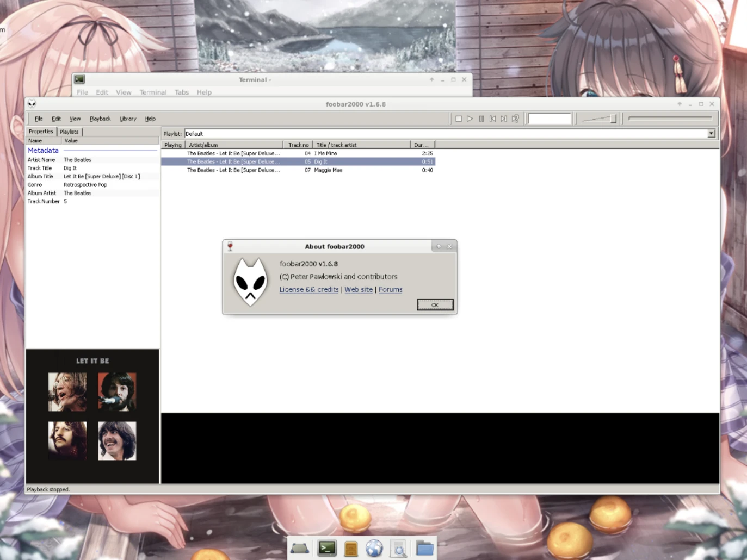Viewport: 747px width, 560px height.
Task: Click OK in About foobar2000 dialog
Action: 435,305
